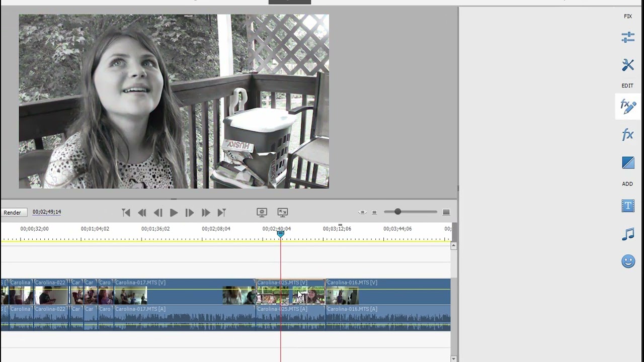This screenshot has height=362, width=644.
Task: Open the Adjustments panel
Action: (628, 37)
